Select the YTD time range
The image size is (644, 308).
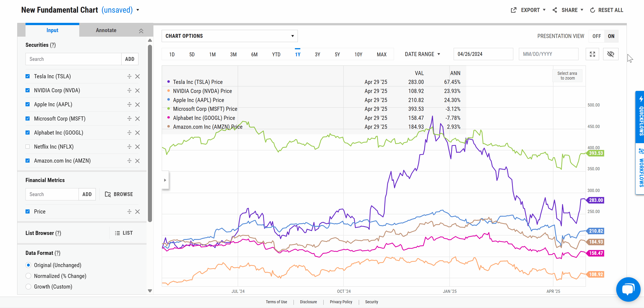[276, 54]
